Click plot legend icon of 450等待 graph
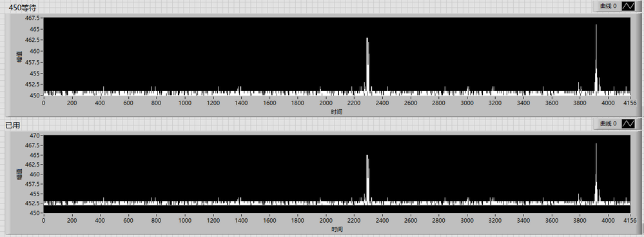 click(x=628, y=6)
